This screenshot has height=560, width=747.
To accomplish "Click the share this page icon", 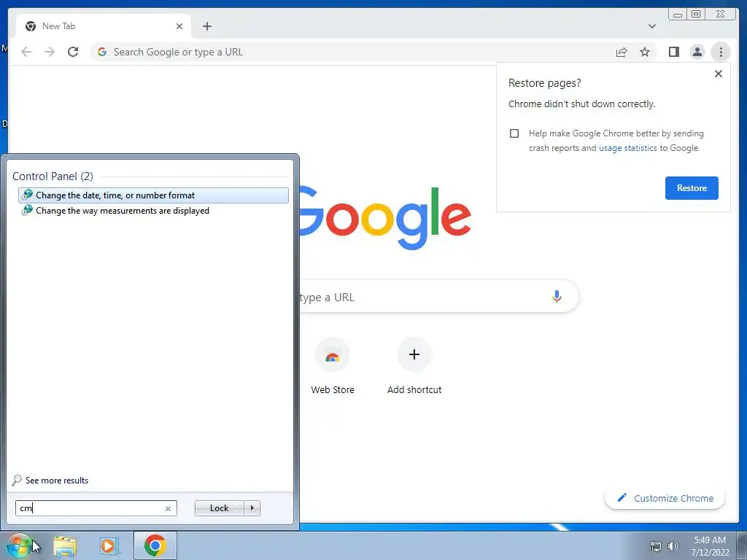I will coord(622,52).
